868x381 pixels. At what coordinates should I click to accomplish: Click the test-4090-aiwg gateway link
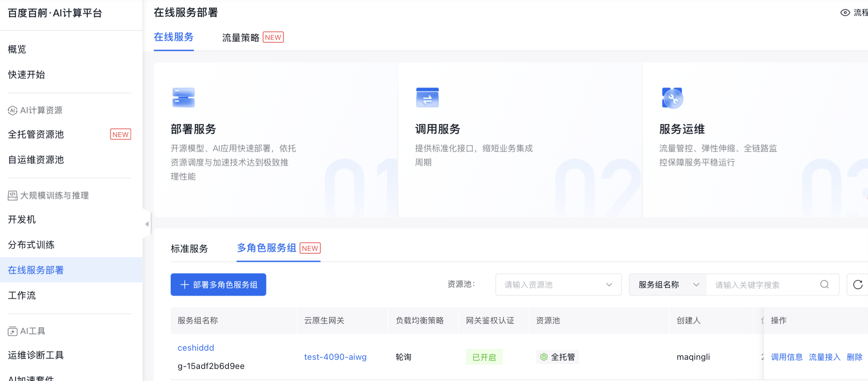[x=335, y=357]
